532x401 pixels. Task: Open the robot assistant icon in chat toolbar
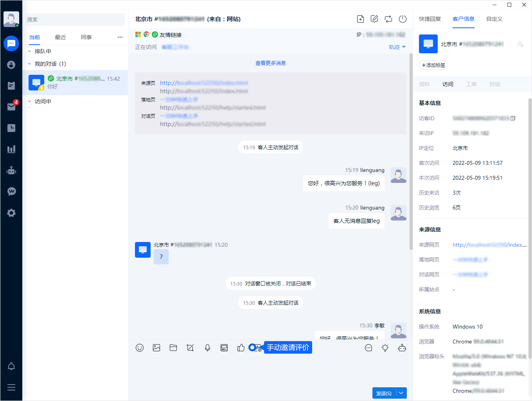[x=402, y=348]
